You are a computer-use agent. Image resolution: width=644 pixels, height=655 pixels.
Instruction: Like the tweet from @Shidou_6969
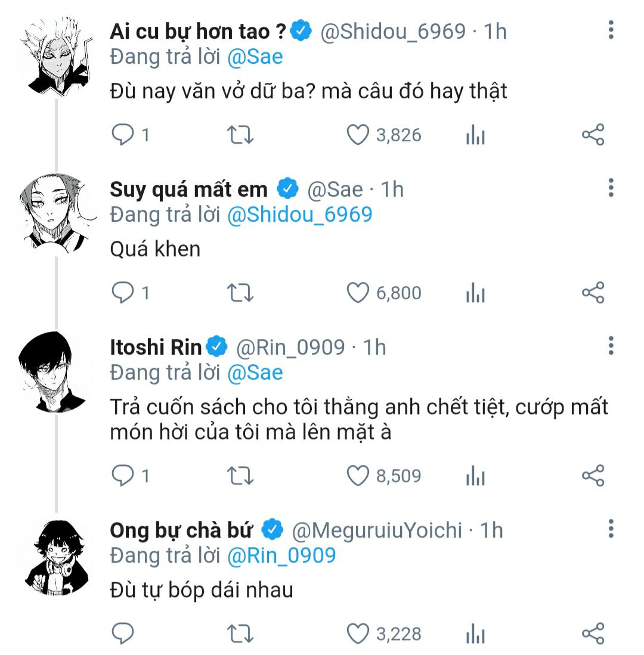(358, 135)
